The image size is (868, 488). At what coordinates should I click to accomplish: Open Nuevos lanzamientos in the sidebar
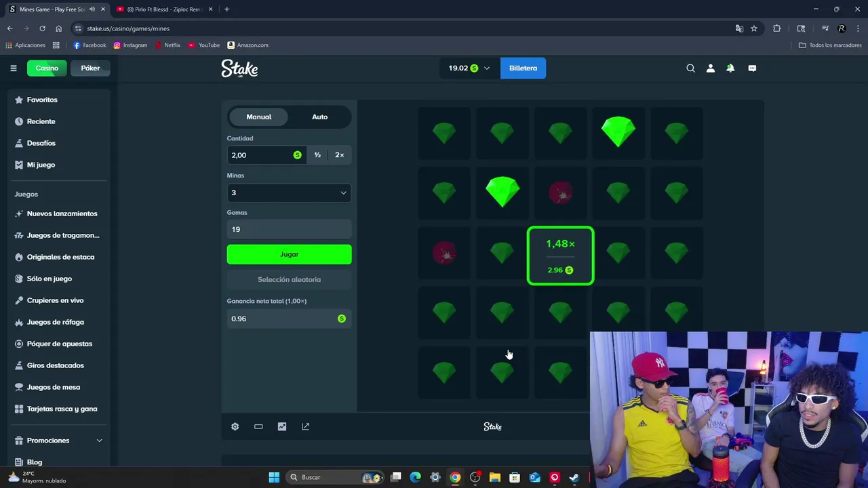[59, 213]
